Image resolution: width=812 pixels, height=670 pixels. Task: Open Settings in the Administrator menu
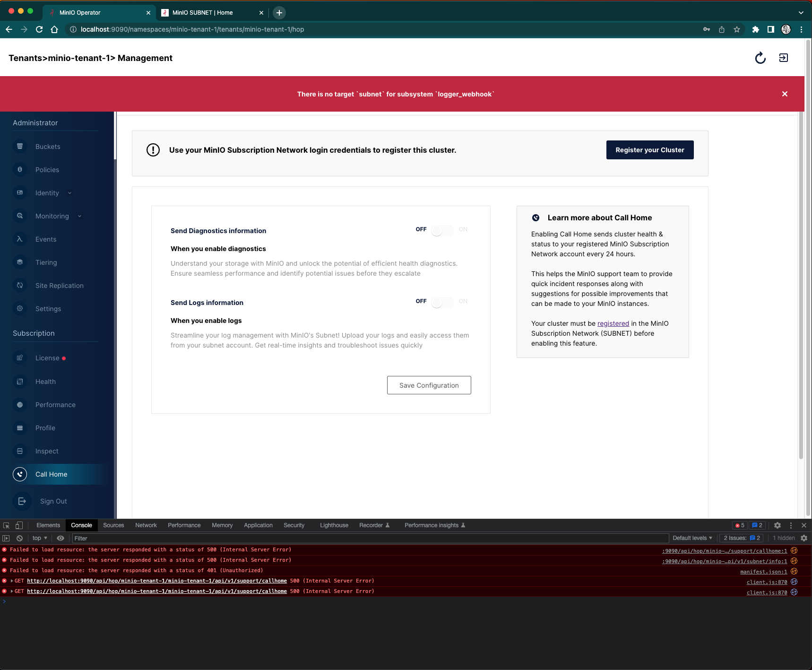pos(48,309)
